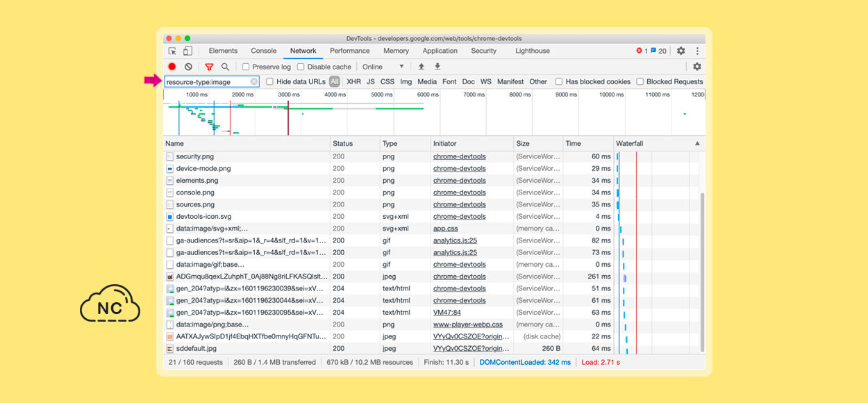Enable Disable cache checkbox
868x403 pixels.
tap(301, 67)
